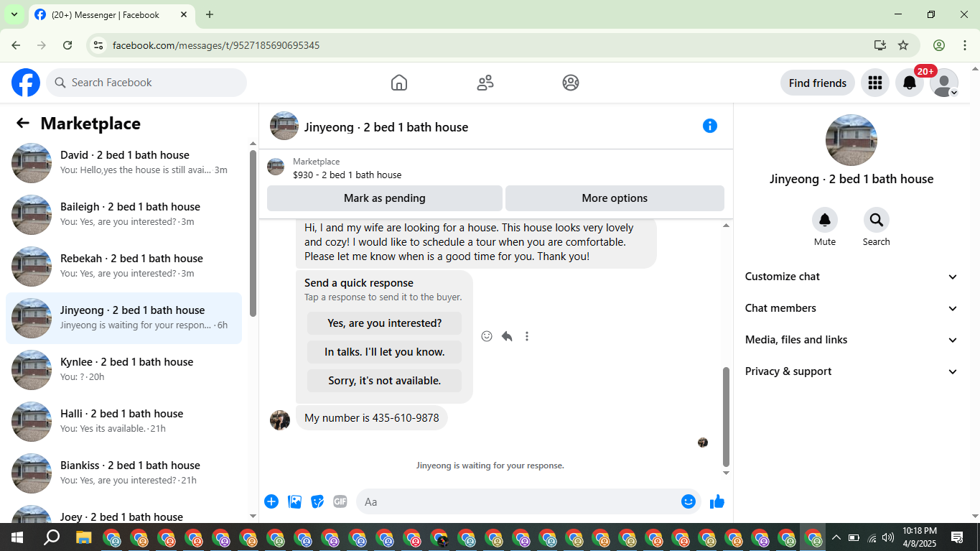Open the Groups icon in top navigation
Image resolution: width=980 pixels, height=551 pixels.
571,83
